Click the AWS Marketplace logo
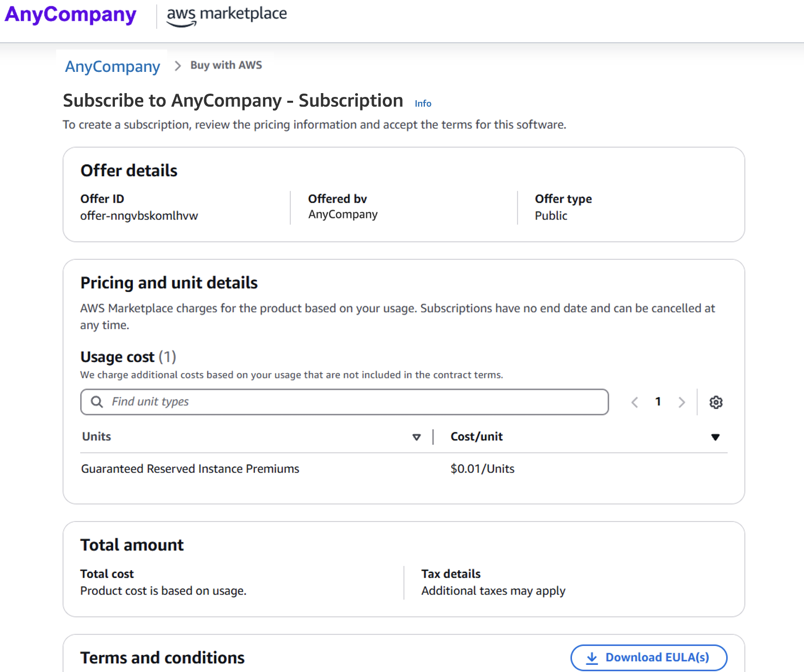The height and width of the screenshot is (672, 804). click(x=227, y=15)
